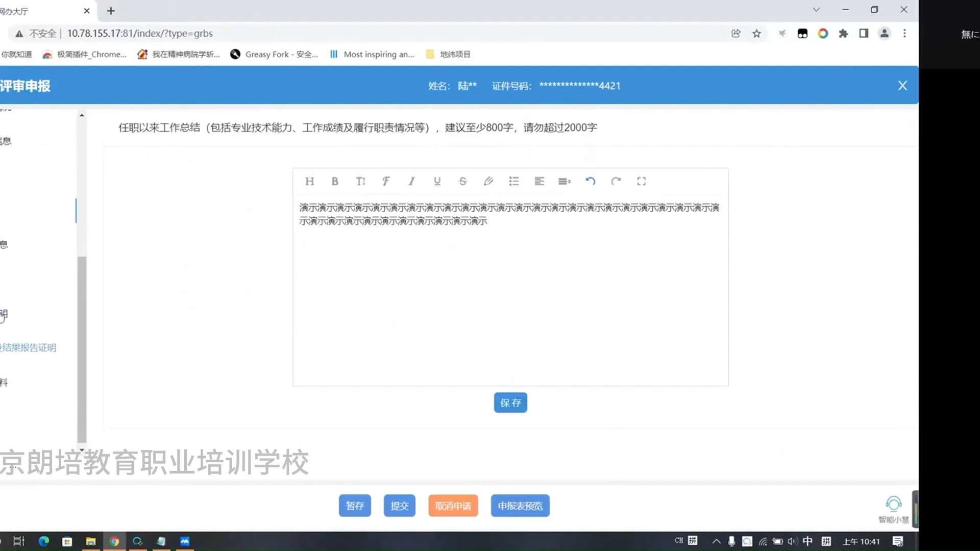This screenshot has height=551, width=980.
Task: Share this page via share icon
Action: (736, 33)
